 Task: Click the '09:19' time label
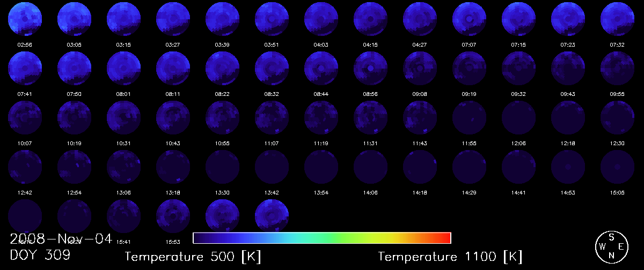(x=469, y=94)
